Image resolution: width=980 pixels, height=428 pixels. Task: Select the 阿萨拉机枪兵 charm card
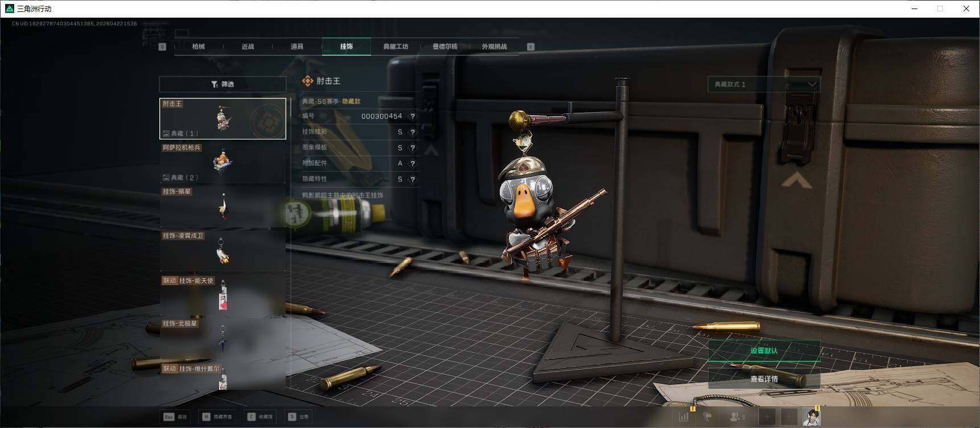tap(223, 162)
